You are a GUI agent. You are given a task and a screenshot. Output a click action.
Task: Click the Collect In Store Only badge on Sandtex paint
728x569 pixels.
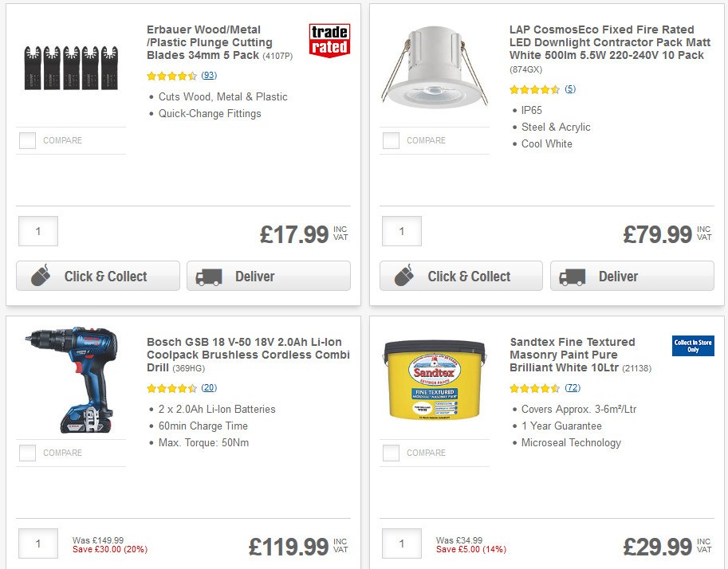point(692,347)
